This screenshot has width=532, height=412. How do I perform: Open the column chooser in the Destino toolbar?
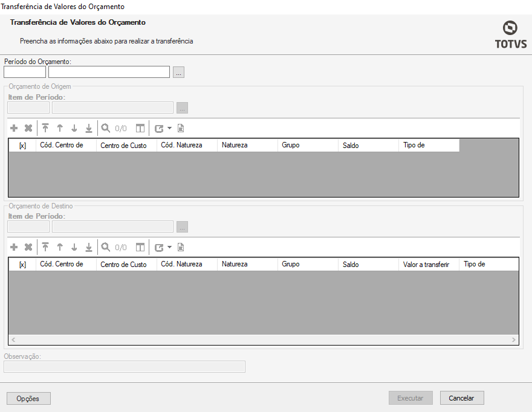tap(140, 247)
